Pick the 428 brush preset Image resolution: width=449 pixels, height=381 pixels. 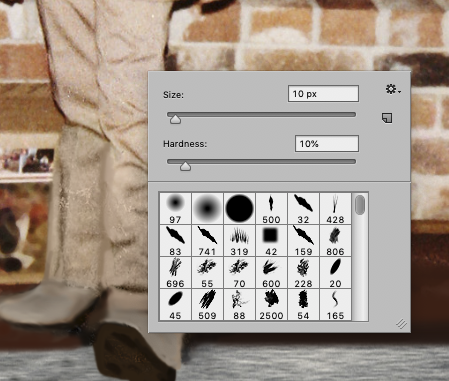[x=335, y=208]
